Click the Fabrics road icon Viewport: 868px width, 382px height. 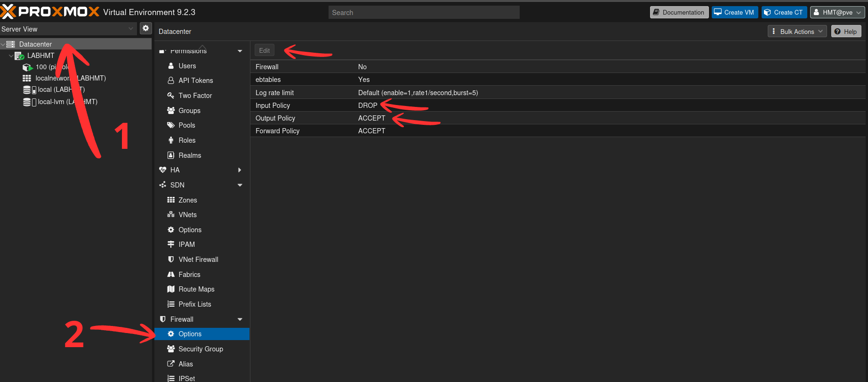pos(171,275)
